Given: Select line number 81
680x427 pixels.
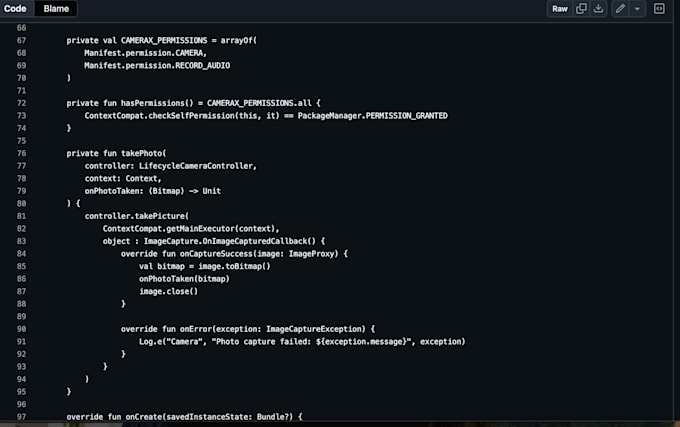Looking at the screenshot, I should (21, 216).
